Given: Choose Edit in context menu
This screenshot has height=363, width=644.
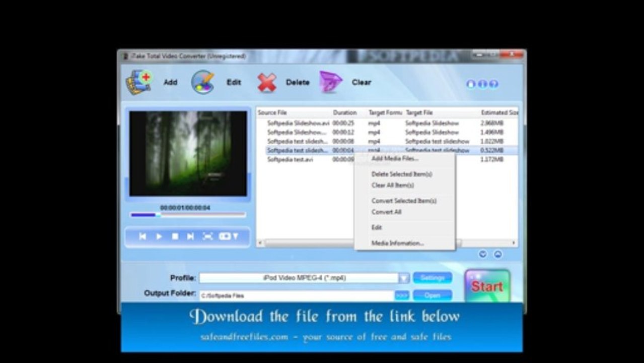Looking at the screenshot, I should [377, 227].
